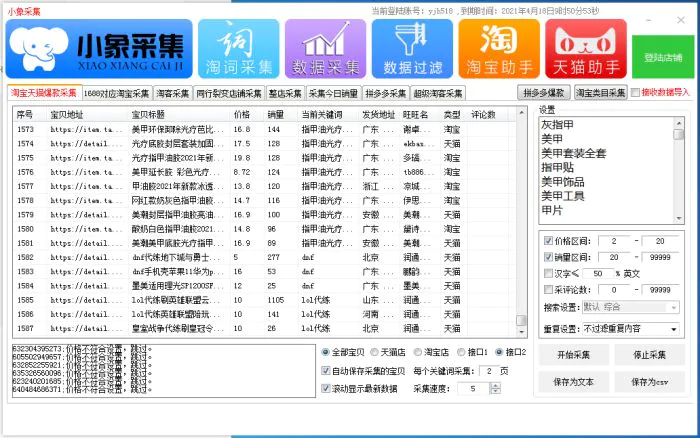Switch to the 拼多多采集 tab
Screen dimensions: 700x438
[x=386, y=93]
